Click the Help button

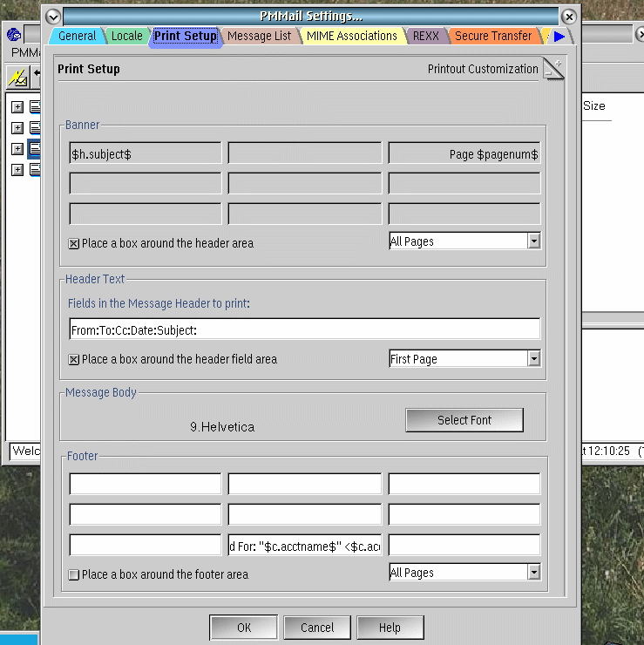click(390, 628)
